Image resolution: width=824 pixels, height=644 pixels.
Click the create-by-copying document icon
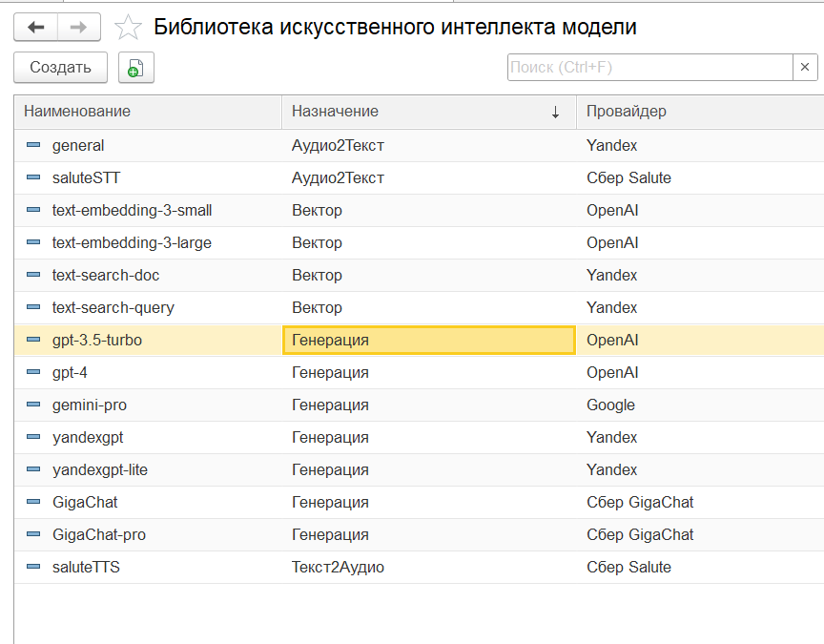click(135, 68)
